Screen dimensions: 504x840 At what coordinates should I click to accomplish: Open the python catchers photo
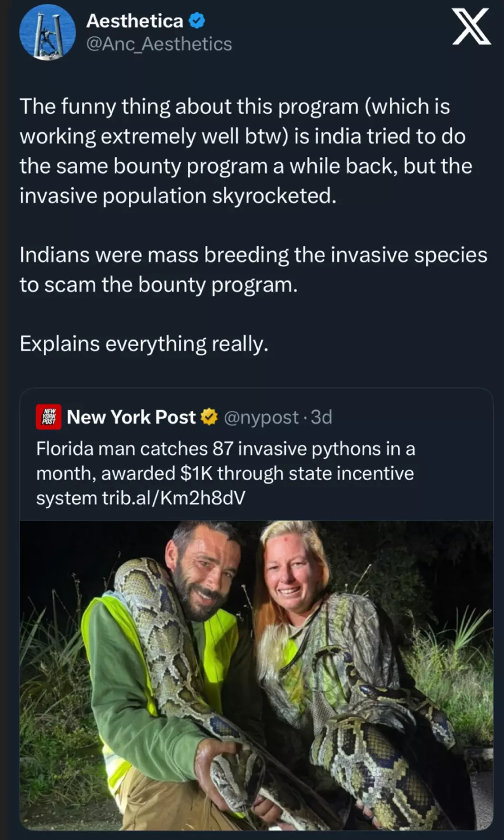[256, 675]
